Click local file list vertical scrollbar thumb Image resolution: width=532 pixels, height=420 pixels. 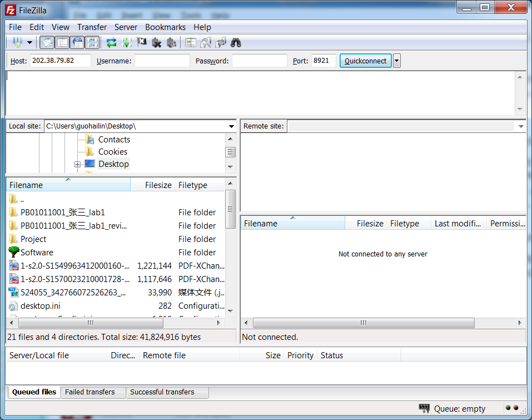(230, 209)
